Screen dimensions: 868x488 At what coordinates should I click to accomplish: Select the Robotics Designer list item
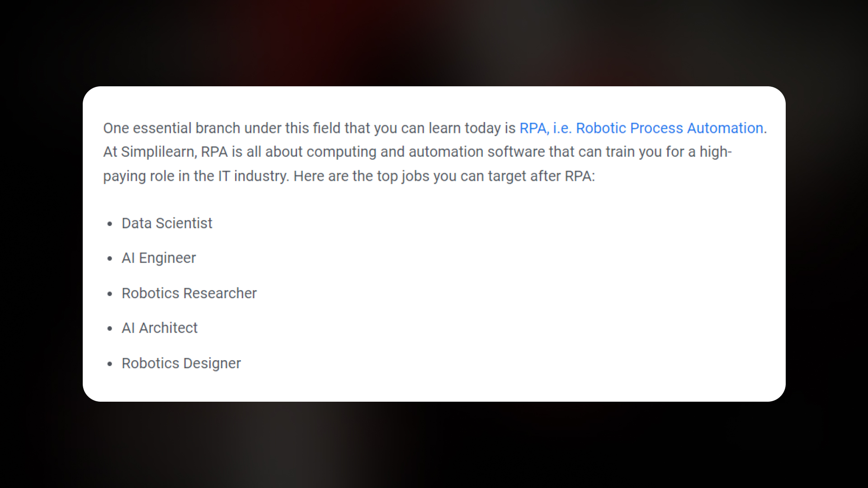click(181, 363)
